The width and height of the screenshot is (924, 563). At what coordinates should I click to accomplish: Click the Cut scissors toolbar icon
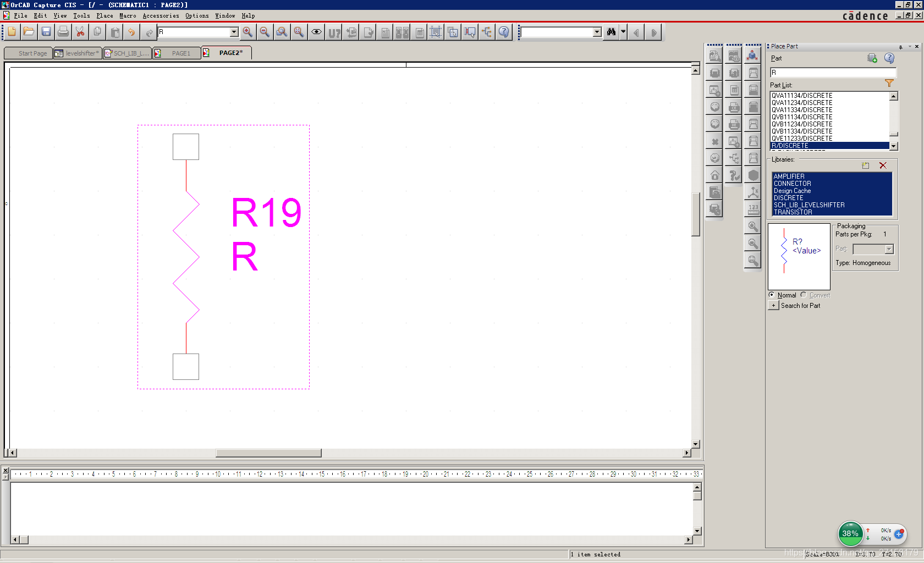[80, 32]
